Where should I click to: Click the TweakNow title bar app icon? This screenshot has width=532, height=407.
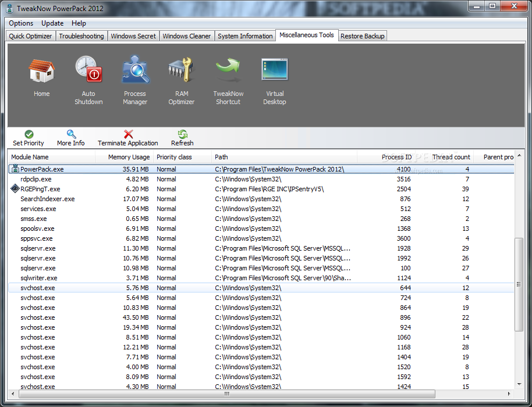pos(10,8)
